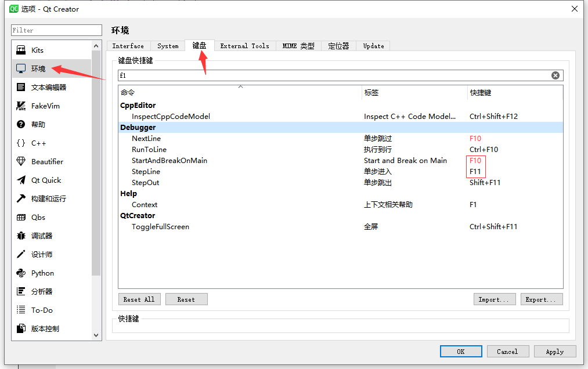Click the Ctrl+F10 shortcut cell
Image resolution: width=588 pixels, height=369 pixels.
point(484,149)
